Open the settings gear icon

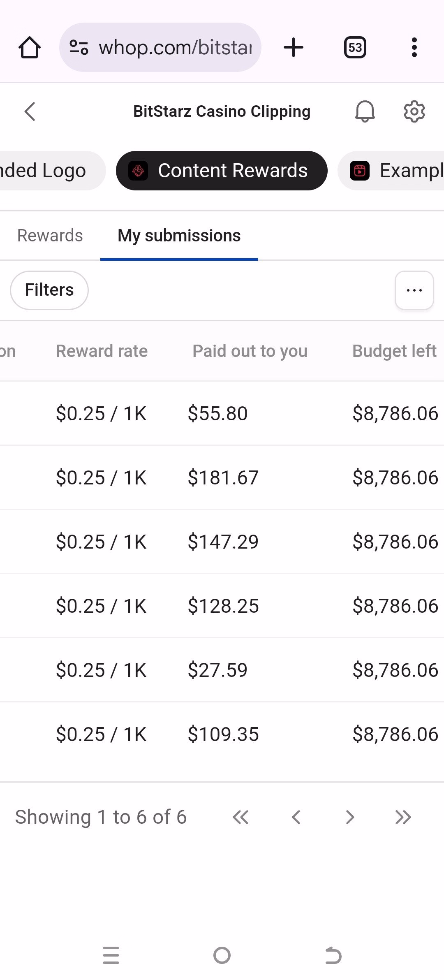coord(414,111)
